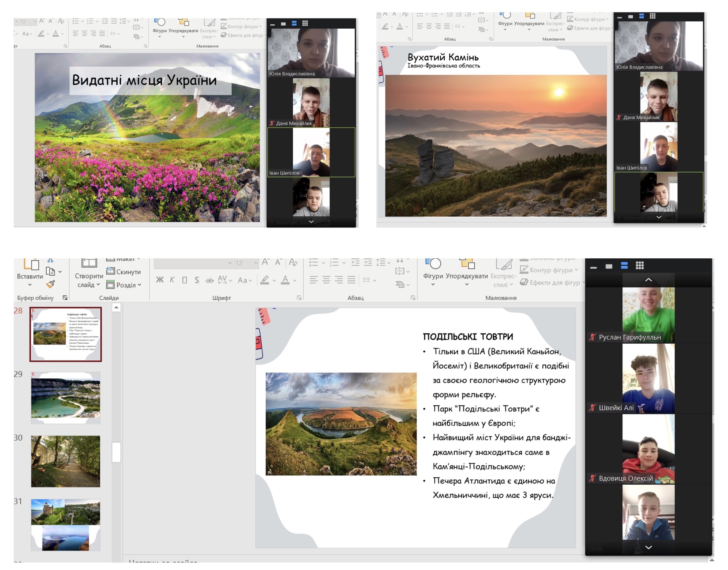Screen dimensions: 728x570
Task: Click the Упорядкувати arrange icon in bottom ribbon
Action: (467, 264)
